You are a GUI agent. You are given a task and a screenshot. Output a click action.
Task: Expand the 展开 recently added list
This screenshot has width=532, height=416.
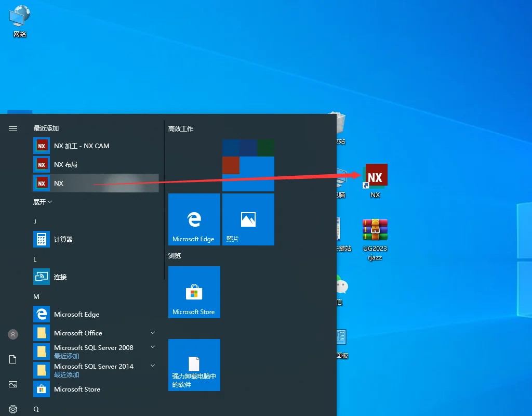(43, 202)
